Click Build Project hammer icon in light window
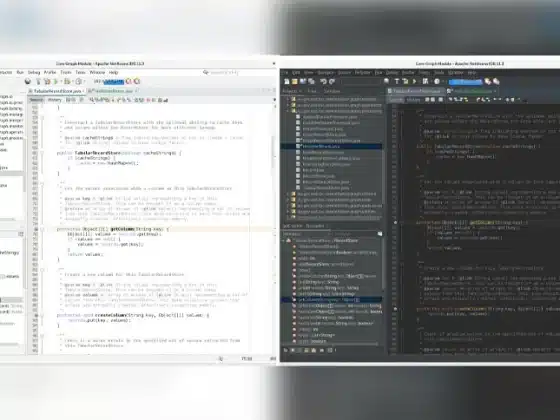 (39, 82)
